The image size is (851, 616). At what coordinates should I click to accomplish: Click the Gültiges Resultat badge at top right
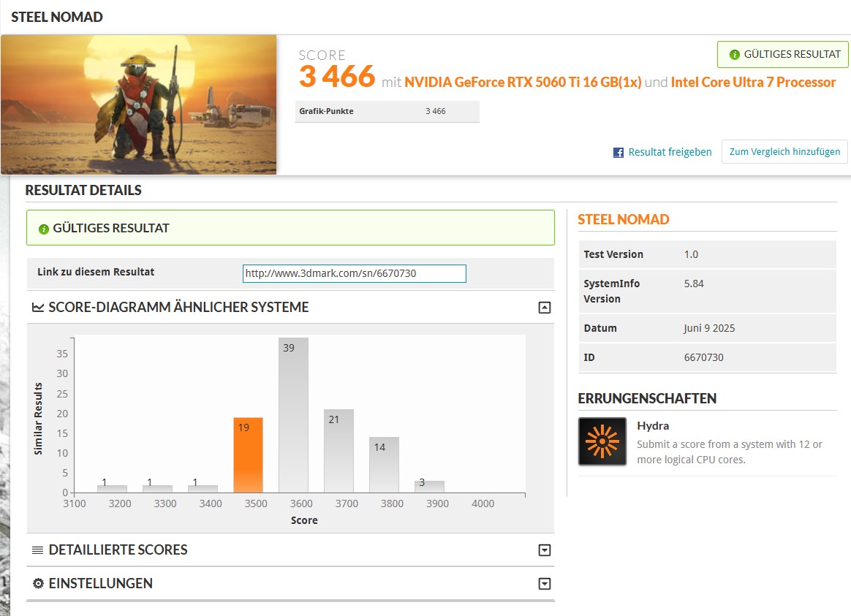[783, 55]
